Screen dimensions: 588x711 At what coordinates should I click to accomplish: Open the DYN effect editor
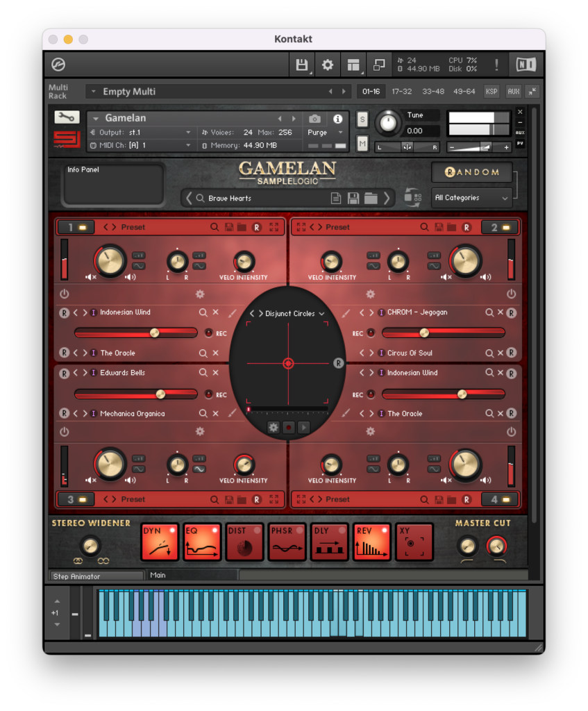160,542
